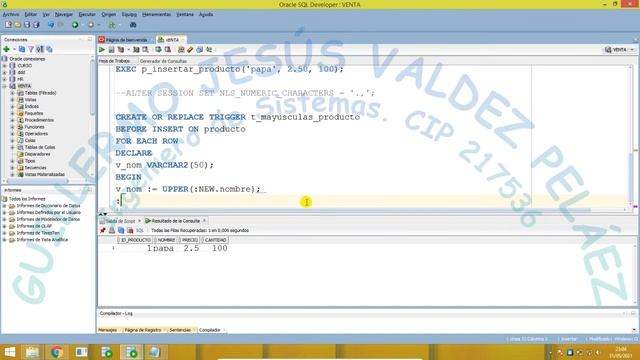Viewport: 640px width, 360px height.
Task: Click the Unshared SQL Worksheet icon
Action: (181, 50)
